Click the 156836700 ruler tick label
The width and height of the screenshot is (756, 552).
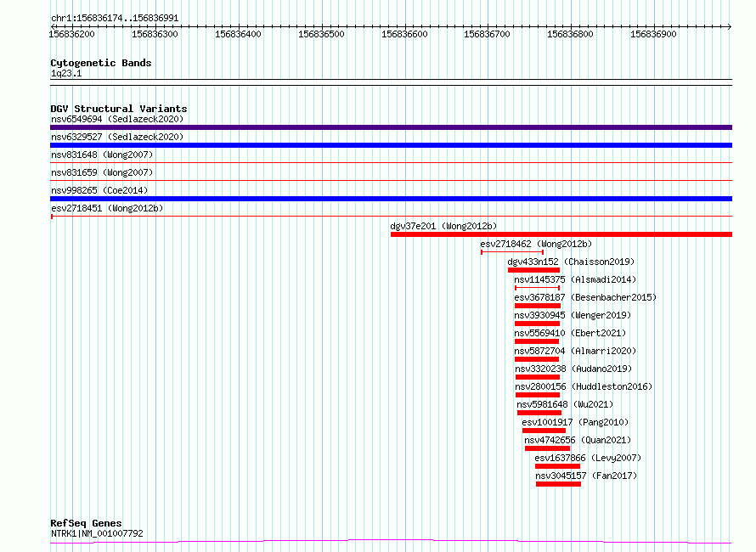click(x=487, y=34)
